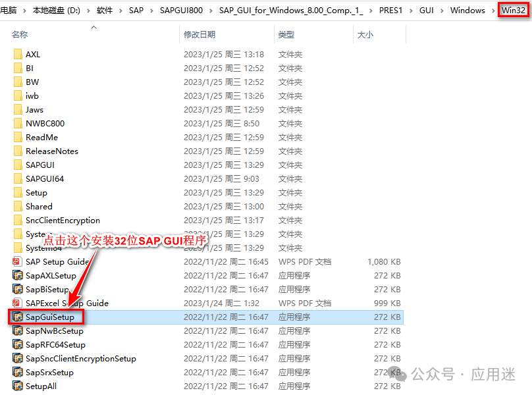Sort files by the 类型 column header
Viewport: 532px width, 395px height.
286,35
